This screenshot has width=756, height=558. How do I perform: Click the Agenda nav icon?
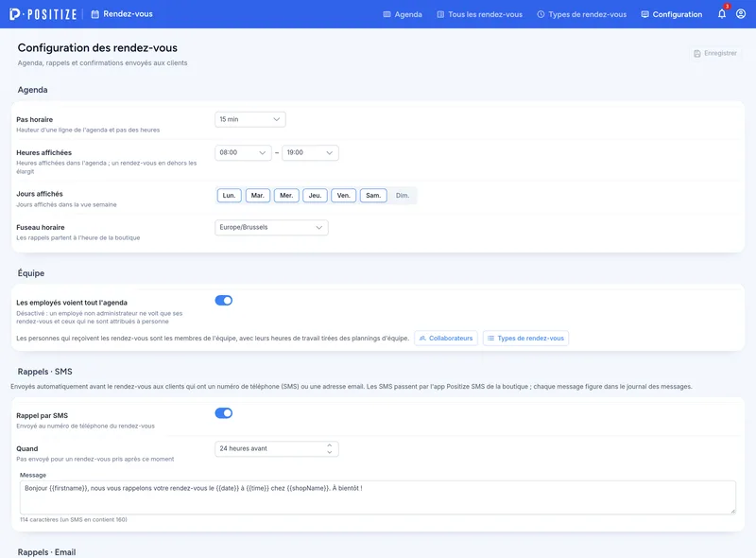point(387,14)
